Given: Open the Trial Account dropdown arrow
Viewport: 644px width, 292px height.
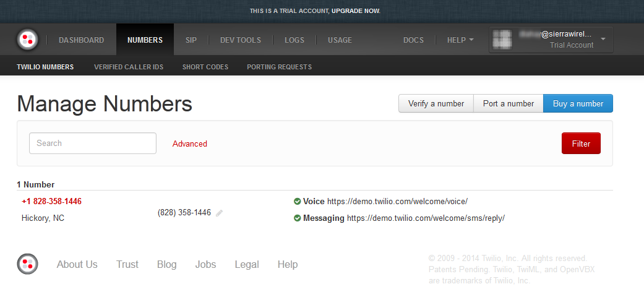Looking at the screenshot, I should tap(603, 40).
